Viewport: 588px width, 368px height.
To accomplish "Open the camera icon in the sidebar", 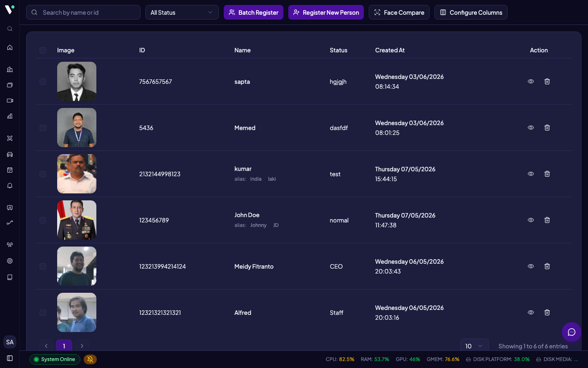I will tap(10, 101).
